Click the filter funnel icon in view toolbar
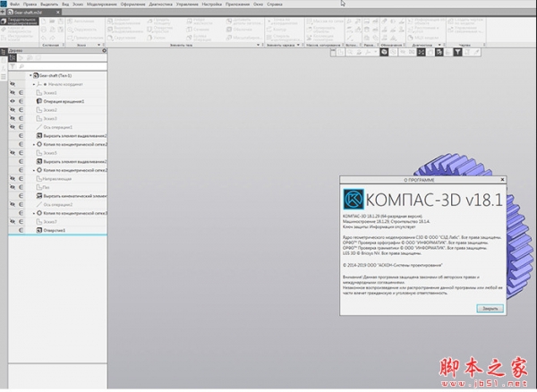 456,53
